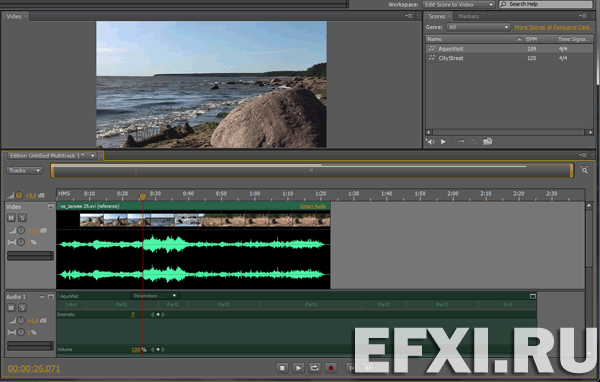Maximize the Video track panel icon
This screenshot has width=600, height=382.
(x=51, y=207)
